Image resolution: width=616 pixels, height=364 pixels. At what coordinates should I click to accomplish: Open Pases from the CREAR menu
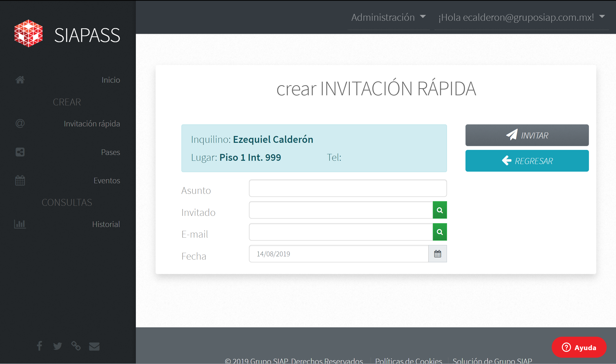pyautogui.click(x=111, y=152)
